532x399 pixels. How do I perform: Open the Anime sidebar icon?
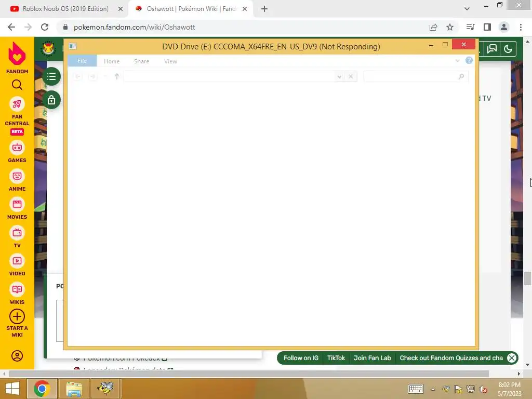pos(17,176)
